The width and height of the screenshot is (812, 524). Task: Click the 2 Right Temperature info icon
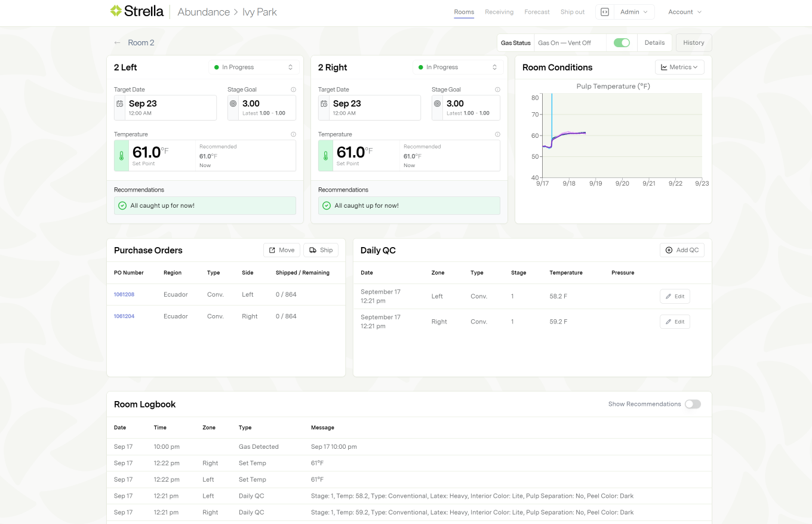[497, 134]
